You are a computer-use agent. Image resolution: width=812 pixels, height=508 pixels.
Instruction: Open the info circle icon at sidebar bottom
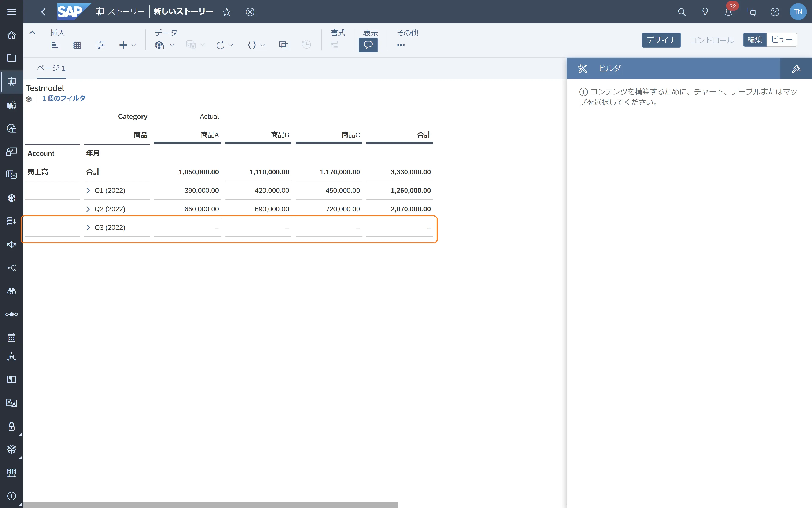[11, 496]
